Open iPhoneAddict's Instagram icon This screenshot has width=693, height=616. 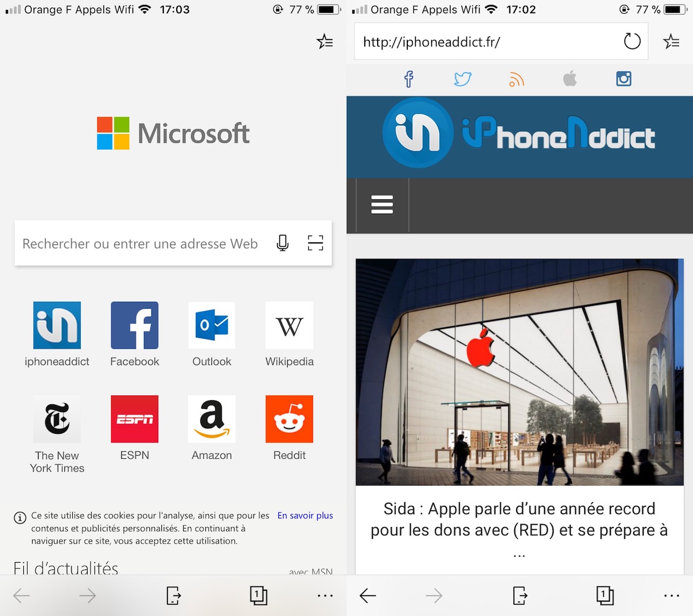(x=624, y=79)
